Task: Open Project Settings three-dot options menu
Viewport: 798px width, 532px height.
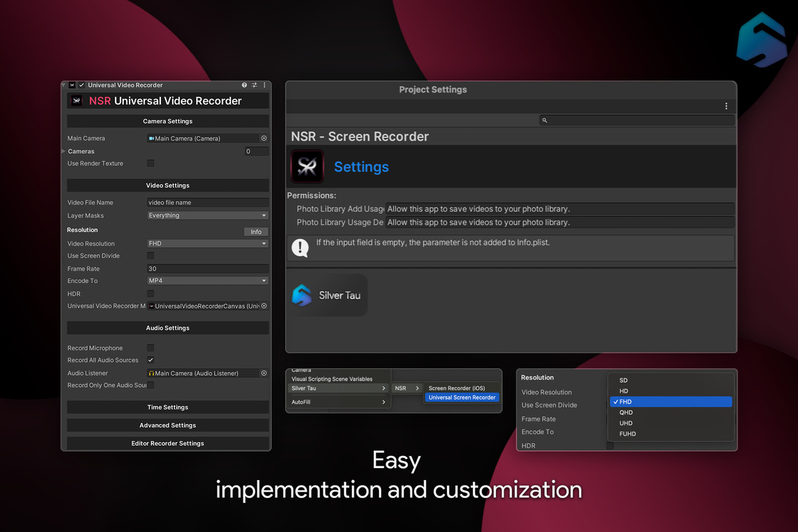Action: (726, 106)
